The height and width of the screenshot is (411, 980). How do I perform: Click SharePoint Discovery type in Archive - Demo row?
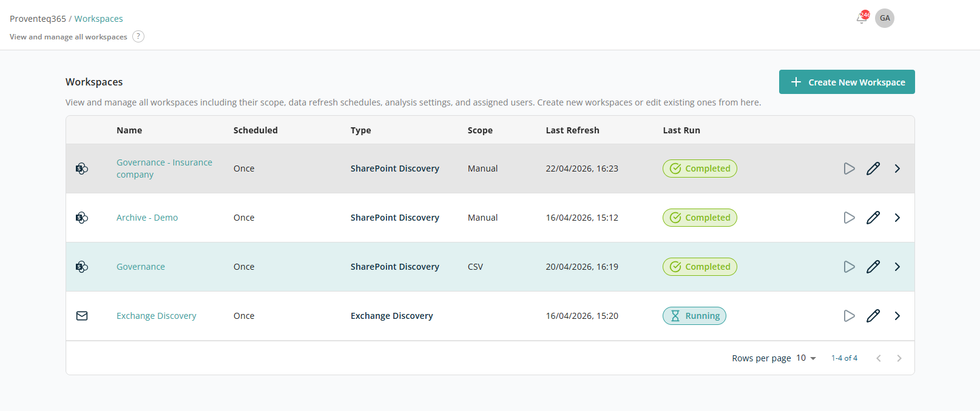[x=394, y=218]
